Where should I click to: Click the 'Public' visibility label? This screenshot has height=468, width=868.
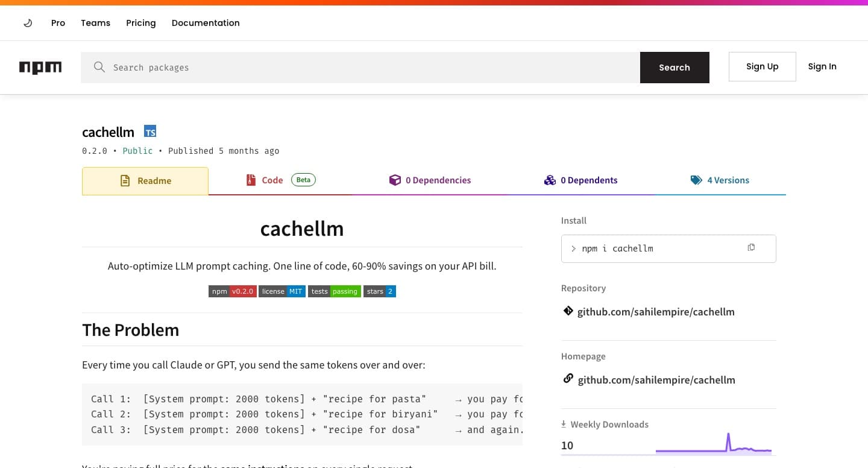tap(137, 151)
